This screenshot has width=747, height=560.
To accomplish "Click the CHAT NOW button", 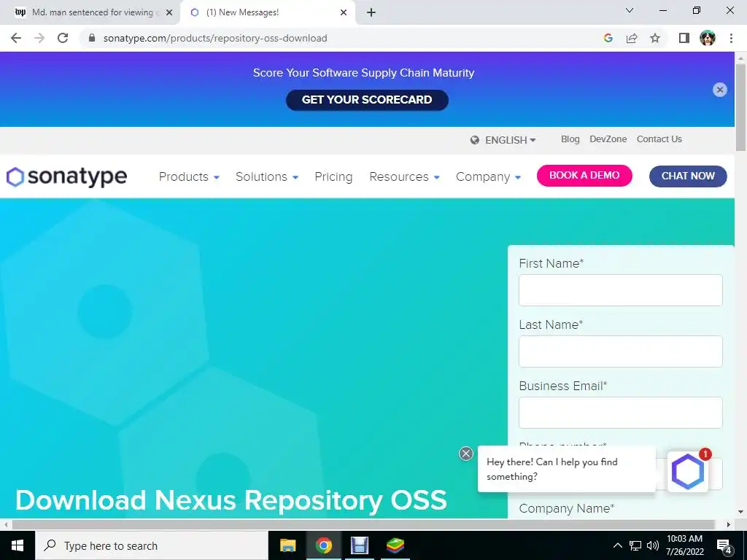I will pyautogui.click(x=688, y=176).
